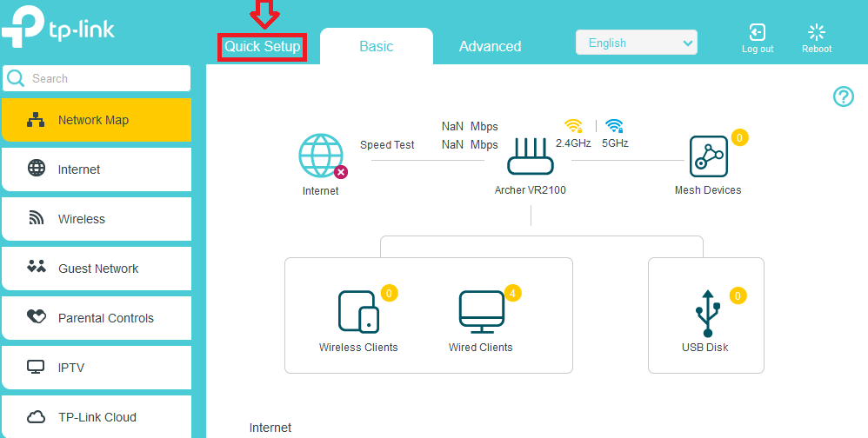Image resolution: width=868 pixels, height=438 pixels.
Task: Click the Wireless Clients label
Action: (x=358, y=348)
